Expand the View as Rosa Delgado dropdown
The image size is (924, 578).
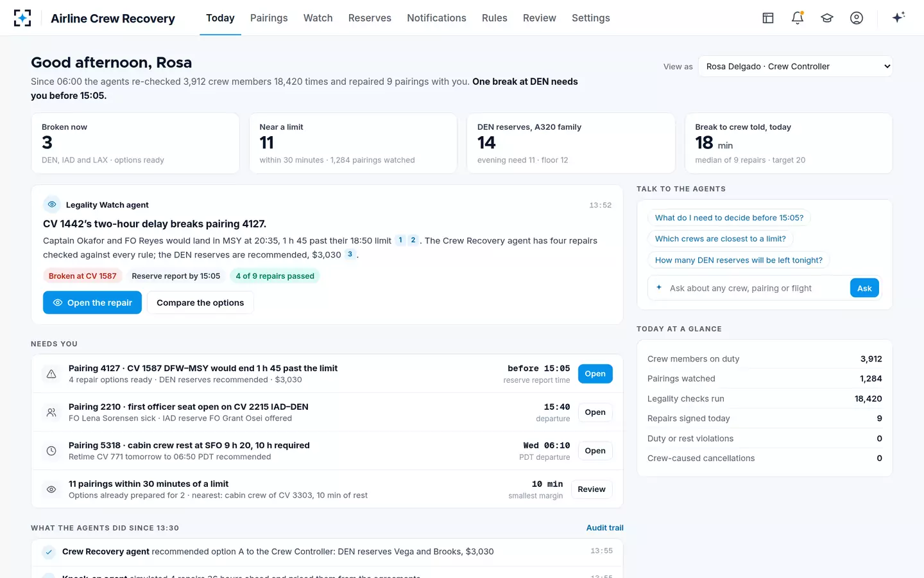(795, 66)
